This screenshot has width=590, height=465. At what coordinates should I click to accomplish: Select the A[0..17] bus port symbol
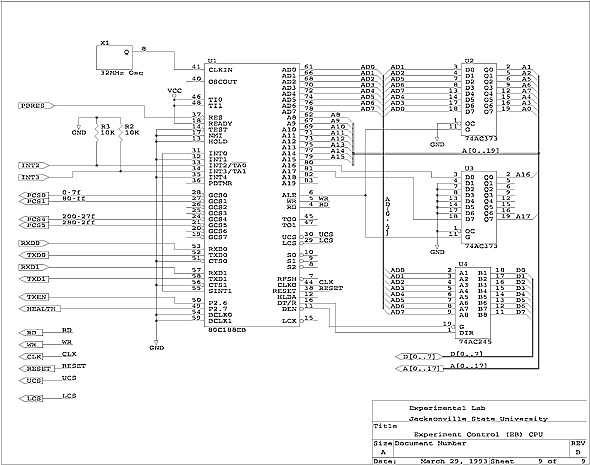pos(419,369)
